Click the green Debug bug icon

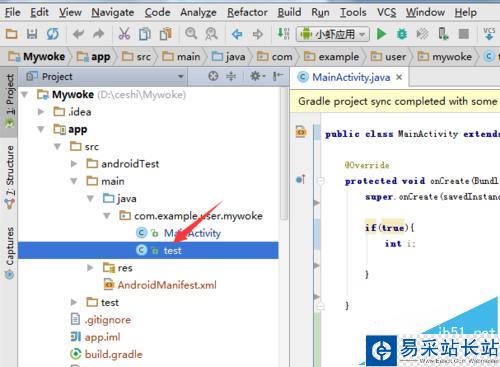402,34
